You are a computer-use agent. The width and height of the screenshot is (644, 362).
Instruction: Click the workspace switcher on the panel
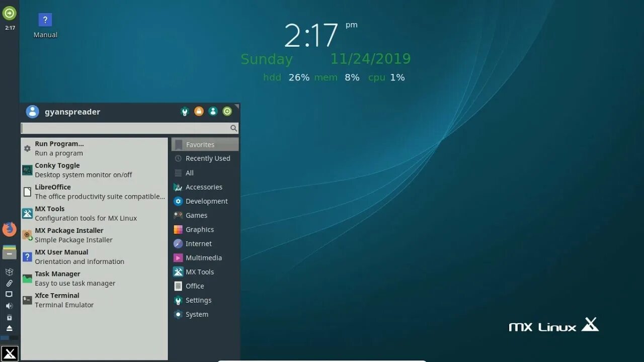point(9,338)
